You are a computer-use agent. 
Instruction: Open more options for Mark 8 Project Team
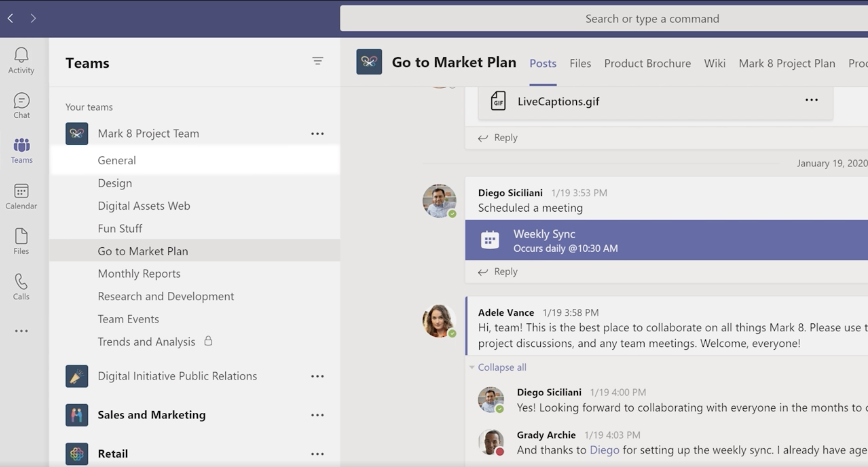pos(317,134)
